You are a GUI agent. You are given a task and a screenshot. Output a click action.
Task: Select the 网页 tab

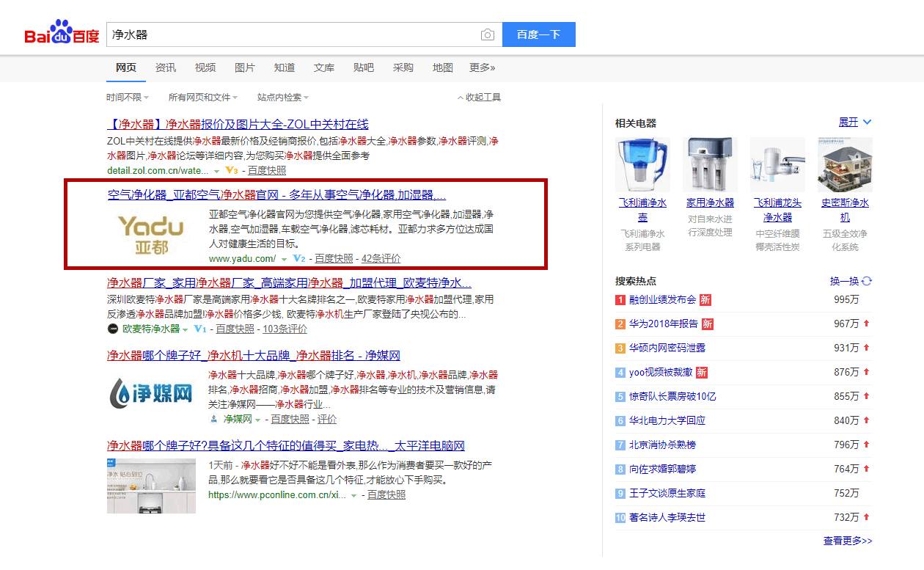point(126,67)
